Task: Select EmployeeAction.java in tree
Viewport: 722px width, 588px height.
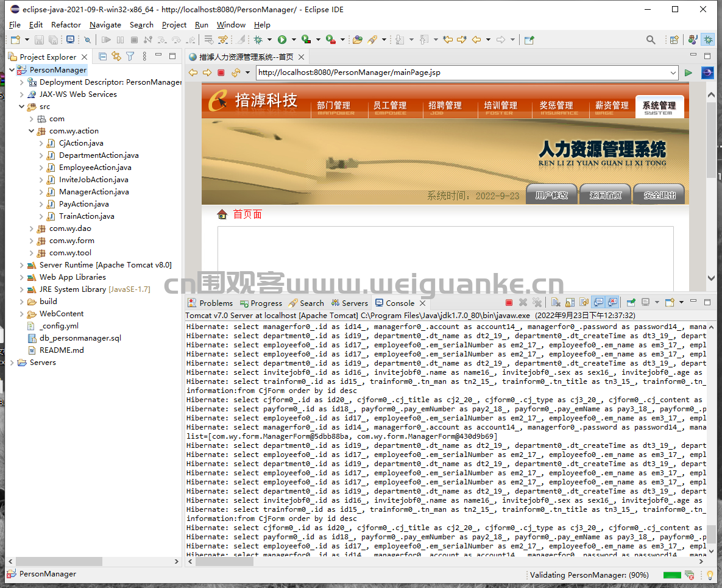Action: [95, 168]
